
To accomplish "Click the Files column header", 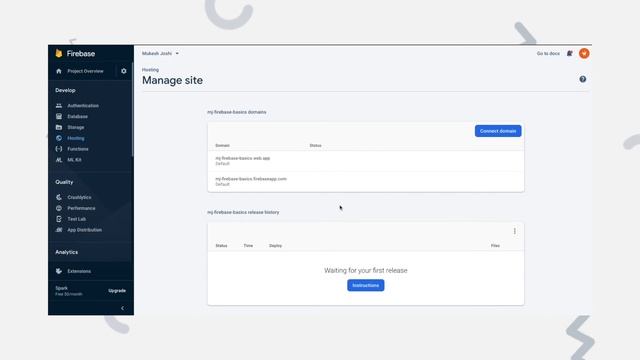I will pos(495,246).
